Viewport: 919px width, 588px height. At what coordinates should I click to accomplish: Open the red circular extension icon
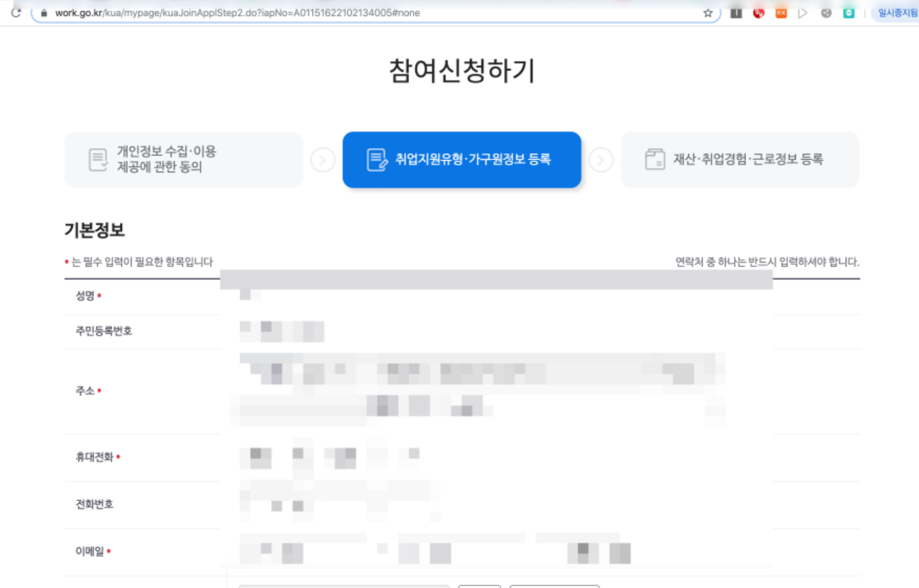point(759,13)
